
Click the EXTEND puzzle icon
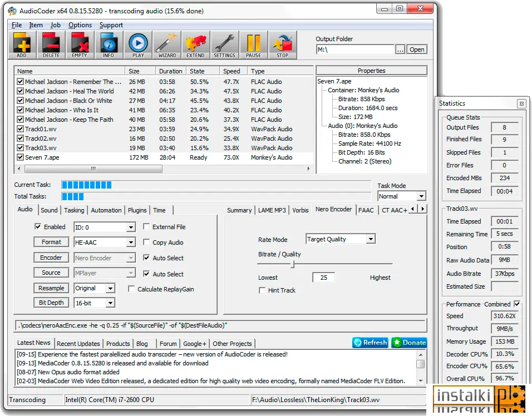click(195, 45)
